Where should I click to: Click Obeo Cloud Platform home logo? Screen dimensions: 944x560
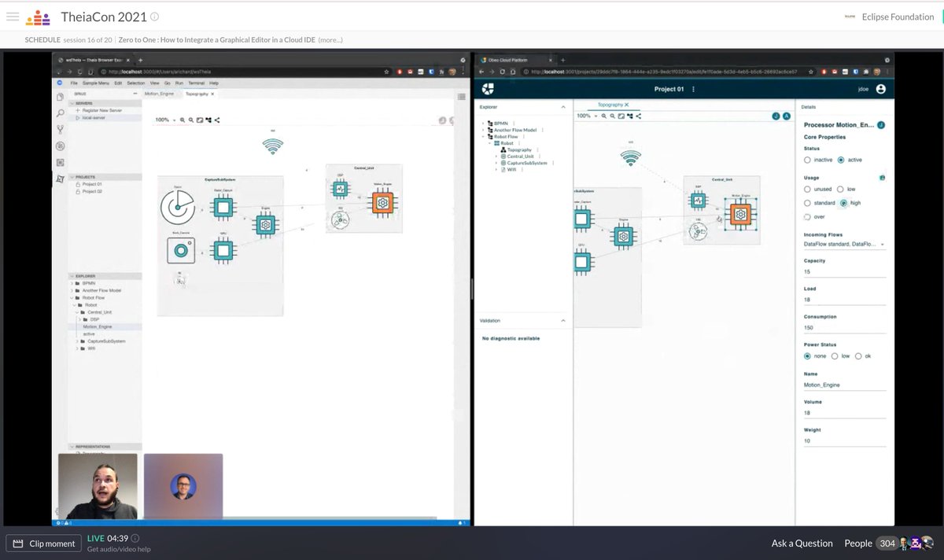488,89
